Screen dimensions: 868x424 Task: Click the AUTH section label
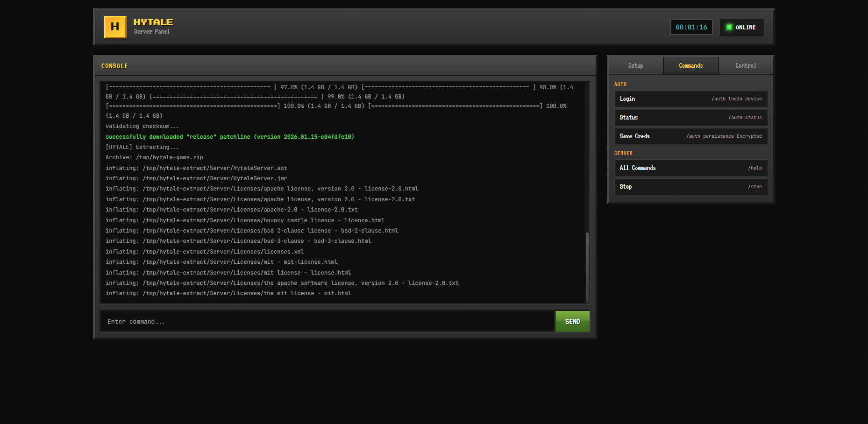tap(620, 85)
